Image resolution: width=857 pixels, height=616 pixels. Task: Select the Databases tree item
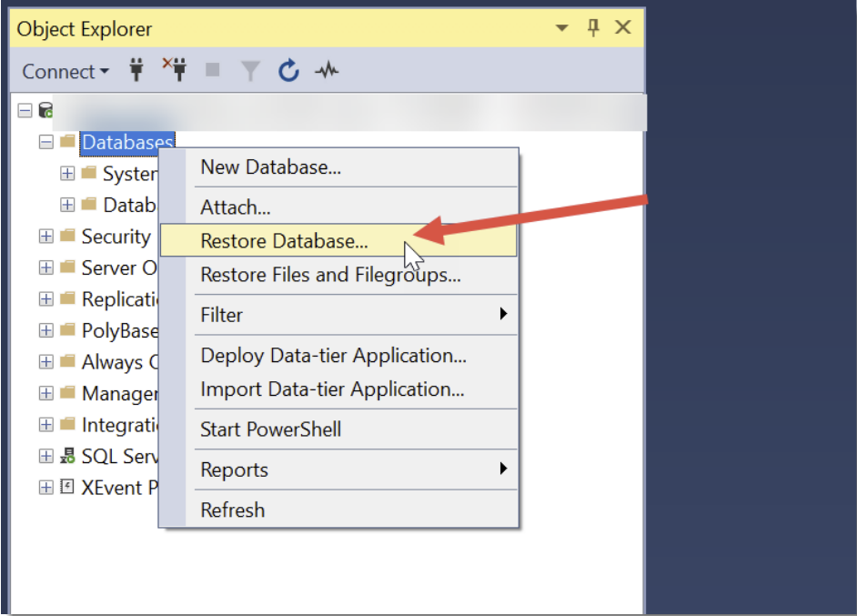(127, 142)
